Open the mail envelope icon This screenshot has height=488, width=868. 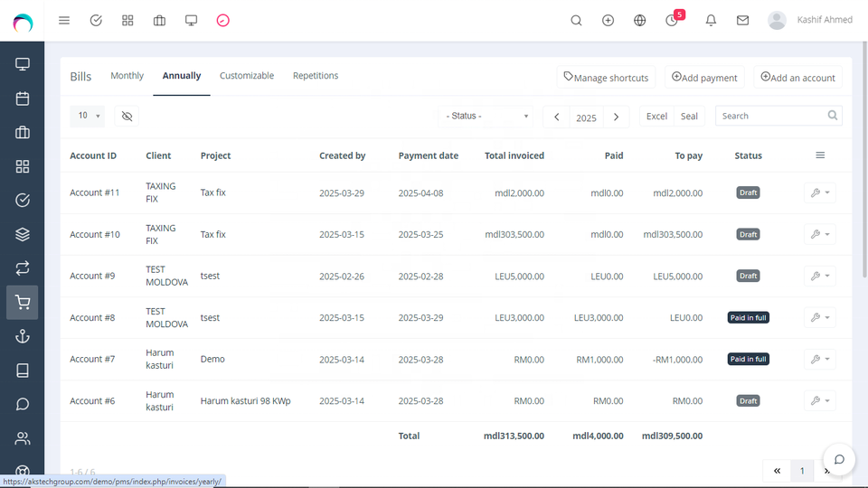pos(742,20)
